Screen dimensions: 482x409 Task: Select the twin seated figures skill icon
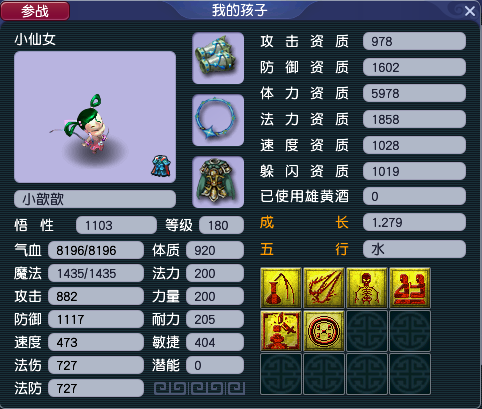(x=410, y=288)
